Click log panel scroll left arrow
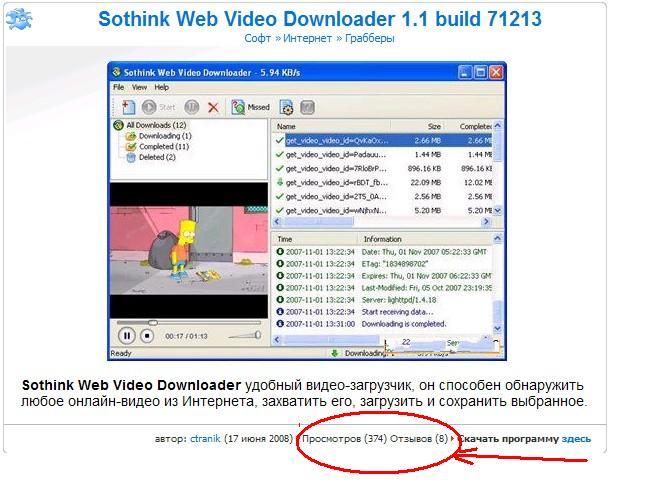The image size is (650, 487). [277, 340]
